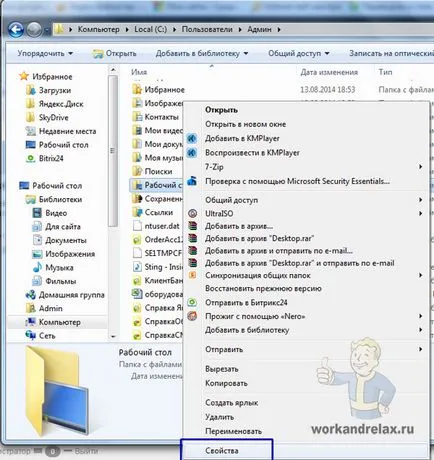The image size is (434, 460).
Task: Open the Упорядочить dropdown in toolbar
Action: coord(45,53)
